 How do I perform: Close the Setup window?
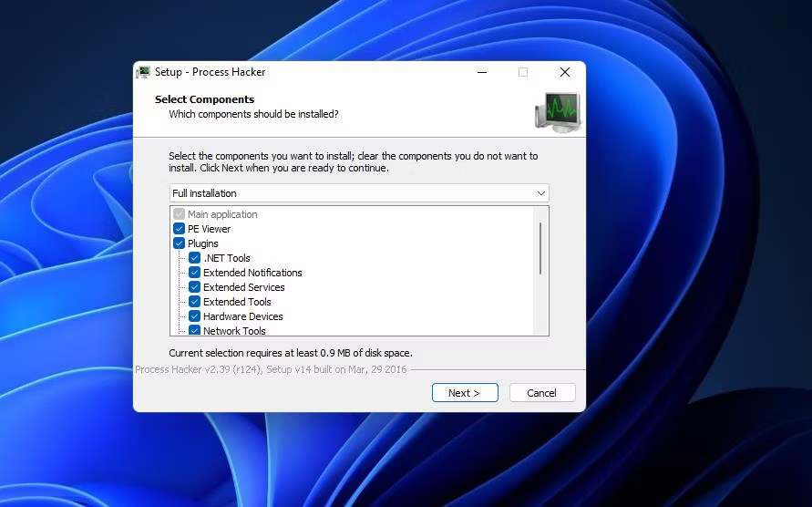tap(565, 72)
